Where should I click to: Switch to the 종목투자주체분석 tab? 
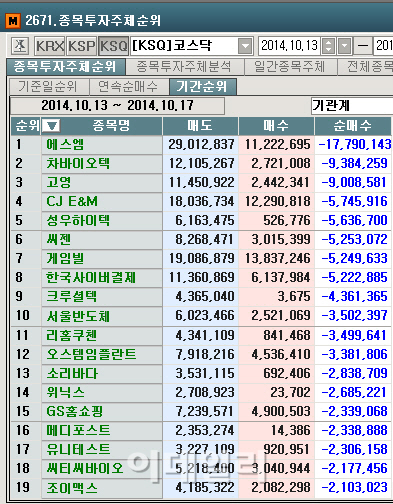tap(184, 67)
